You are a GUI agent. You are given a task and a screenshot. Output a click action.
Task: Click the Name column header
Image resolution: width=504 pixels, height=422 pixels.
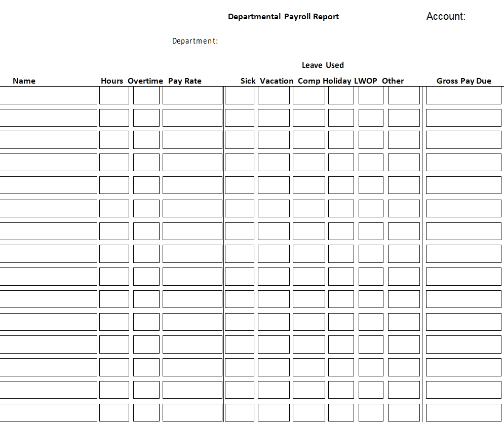tap(24, 81)
